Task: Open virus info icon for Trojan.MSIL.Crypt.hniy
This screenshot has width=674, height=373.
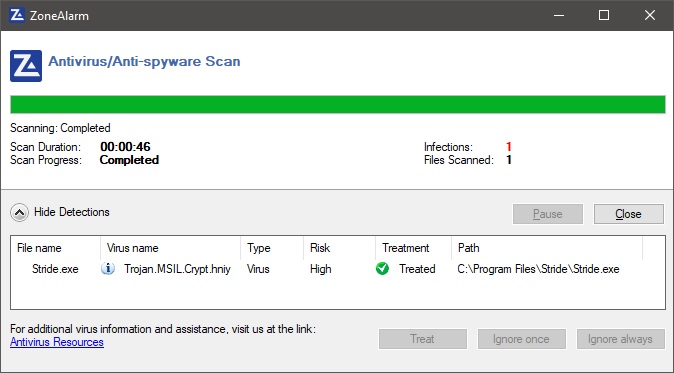Action: [108, 269]
